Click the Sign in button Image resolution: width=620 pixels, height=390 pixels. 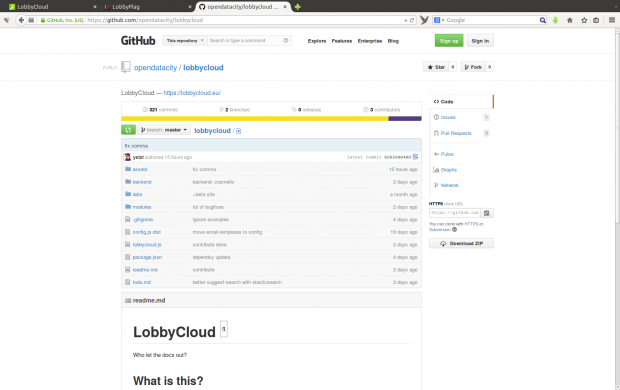pyautogui.click(x=480, y=41)
